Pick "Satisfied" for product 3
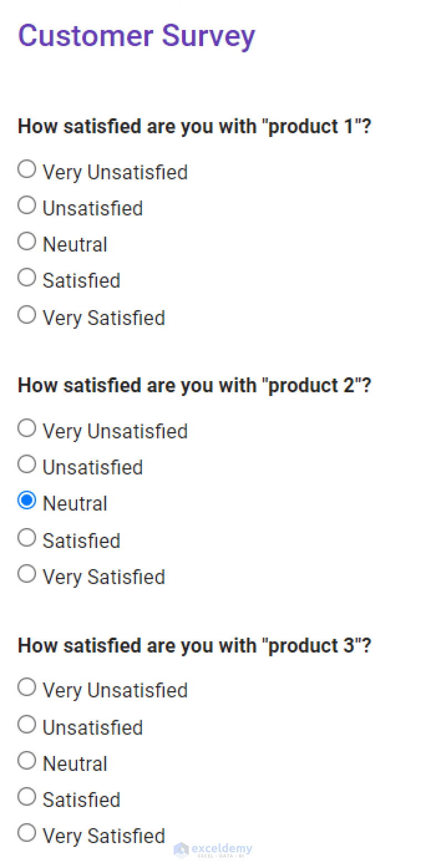 tap(27, 796)
